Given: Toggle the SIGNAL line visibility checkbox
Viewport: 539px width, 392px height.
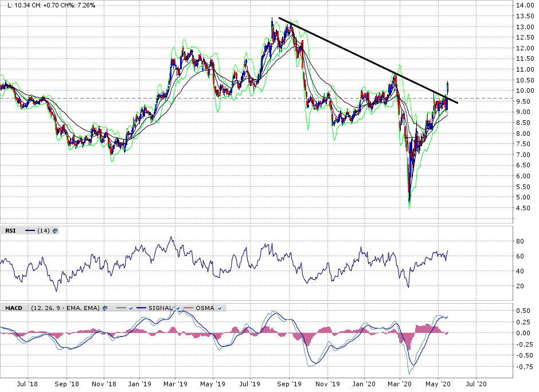Looking at the screenshot, I should tap(177, 308).
